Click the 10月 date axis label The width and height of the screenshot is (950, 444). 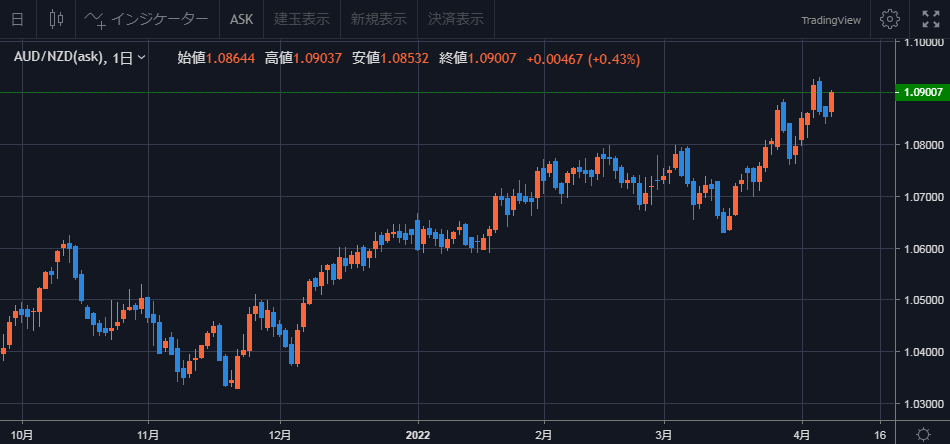(x=22, y=435)
